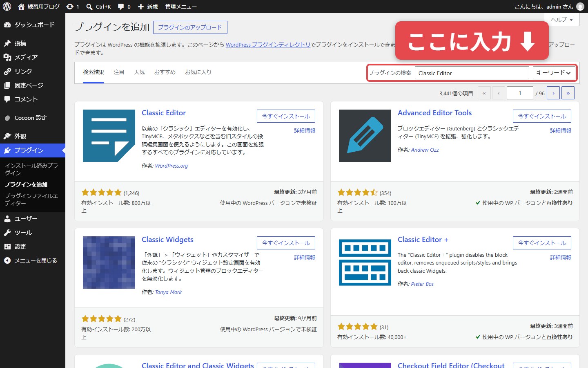The height and width of the screenshot is (368, 588).
Task: Open the comments bubble in the admin bar
Action: pos(124,7)
